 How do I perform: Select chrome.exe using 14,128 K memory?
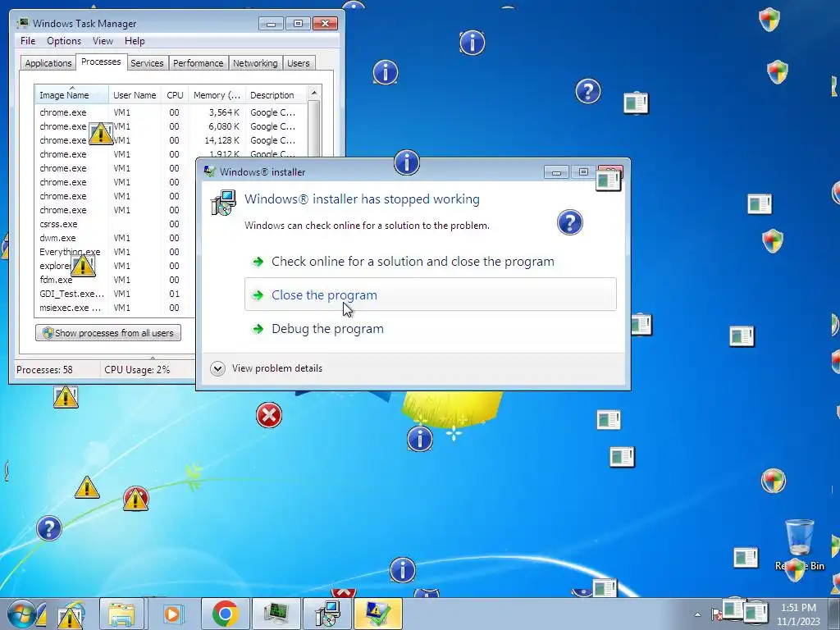tap(171, 140)
